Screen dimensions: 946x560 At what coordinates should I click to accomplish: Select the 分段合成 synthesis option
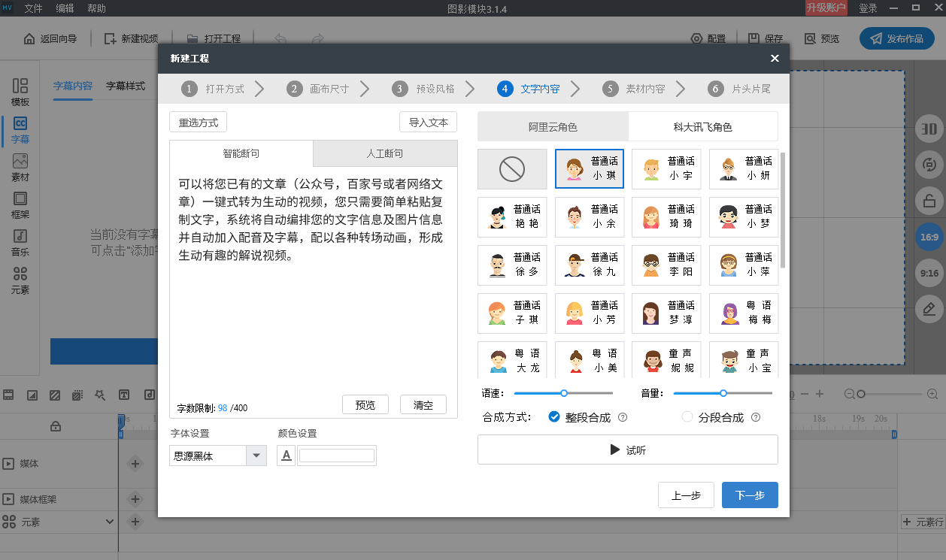pos(687,416)
